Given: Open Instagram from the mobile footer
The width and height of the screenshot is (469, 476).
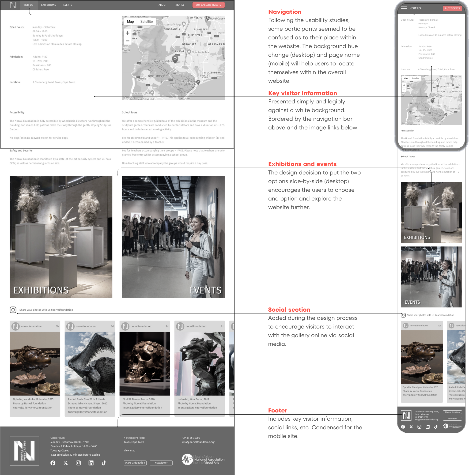Looking at the screenshot, I should click(419, 427).
